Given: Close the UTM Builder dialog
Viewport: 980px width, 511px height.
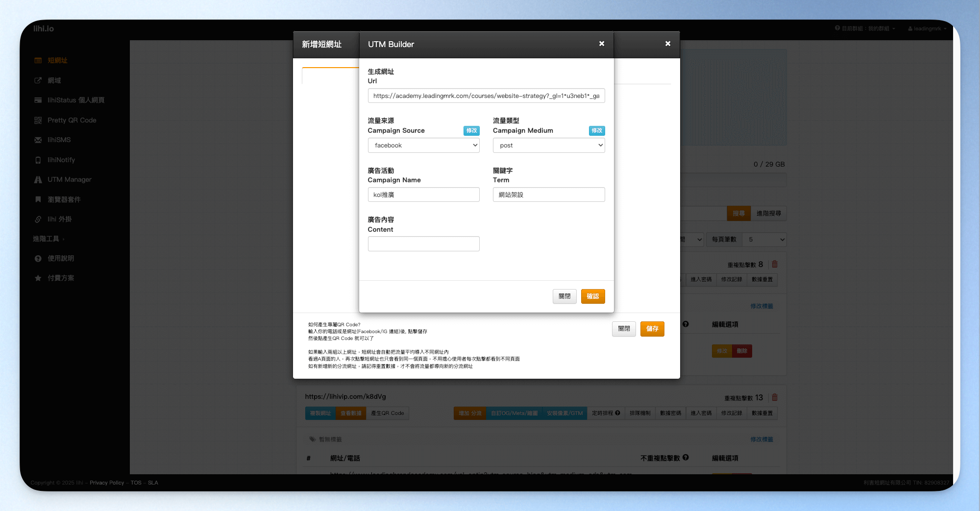Looking at the screenshot, I should (602, 44).
